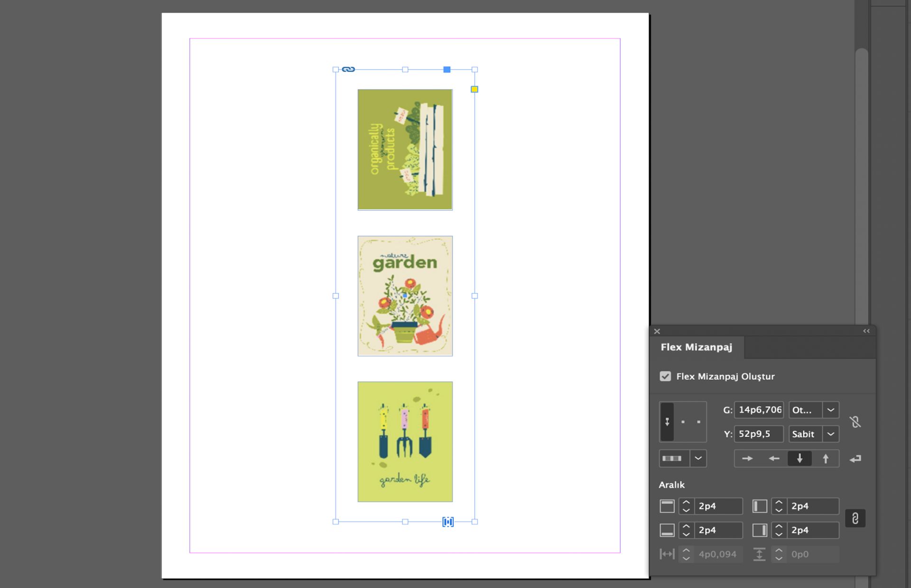The image size is (911, 588).
Task: Click the alignment grid widget
Action: tap(683, 422)
